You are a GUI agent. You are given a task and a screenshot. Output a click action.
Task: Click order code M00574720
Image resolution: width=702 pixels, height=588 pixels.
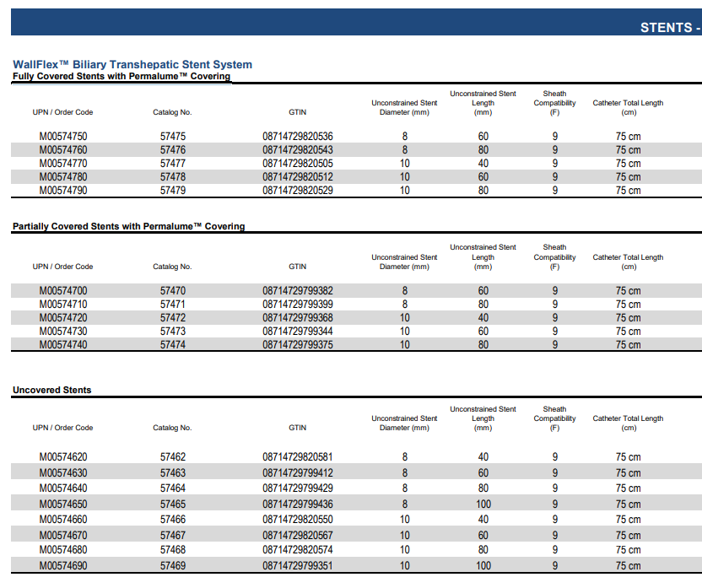pos(62,318)
